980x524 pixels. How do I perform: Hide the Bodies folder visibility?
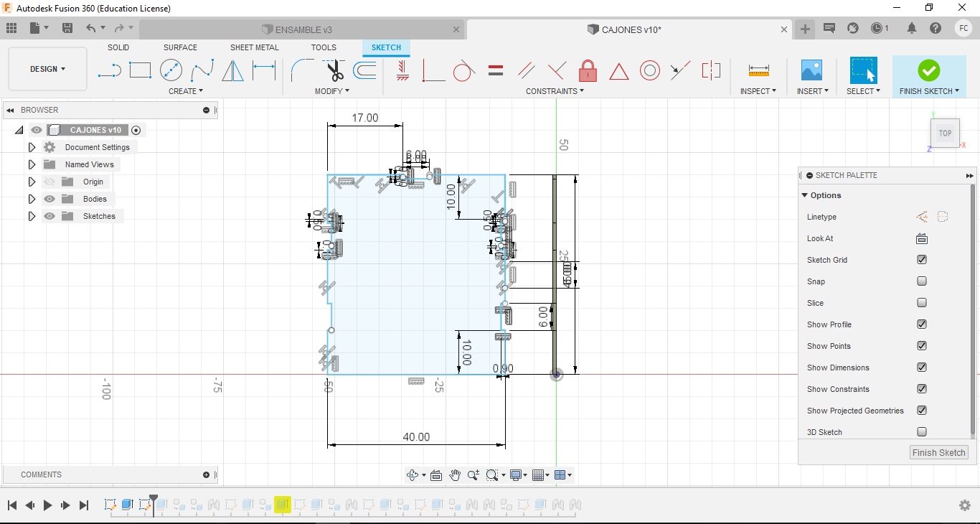(50, 199)
